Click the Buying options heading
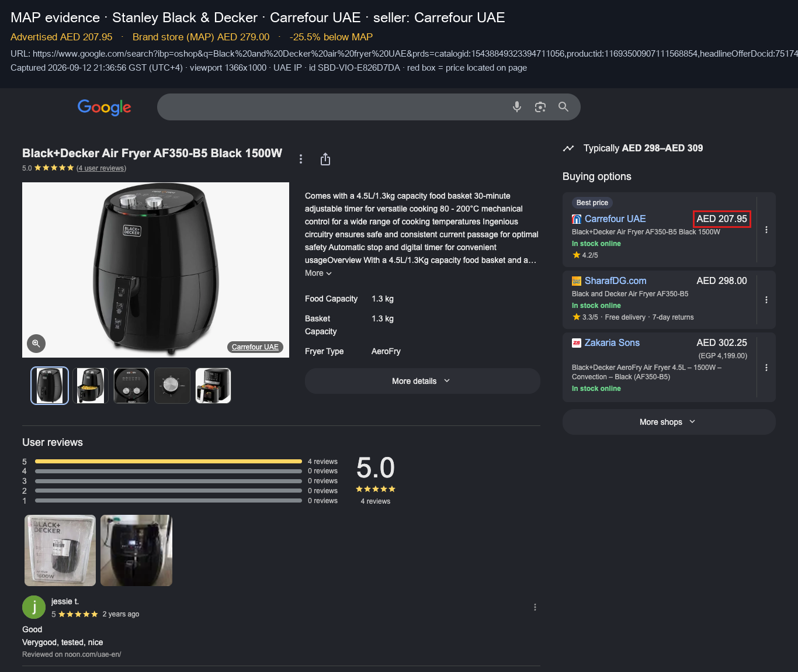This screenshot has height=672, width=798. [597, 176]
